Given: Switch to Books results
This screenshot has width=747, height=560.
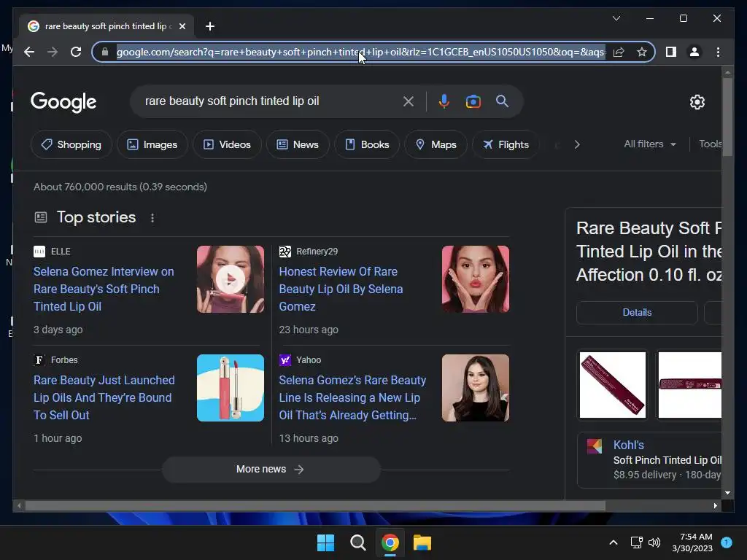Looking at the screenshot, I should 367,144.
